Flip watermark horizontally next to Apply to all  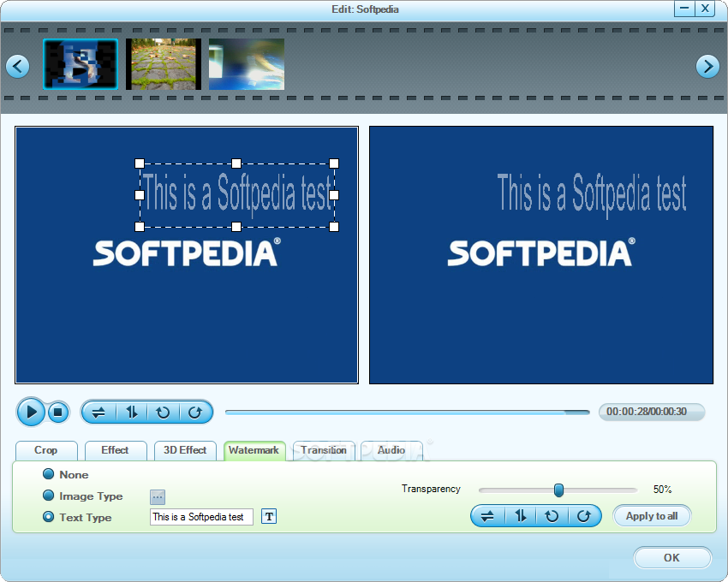[487, 516]
